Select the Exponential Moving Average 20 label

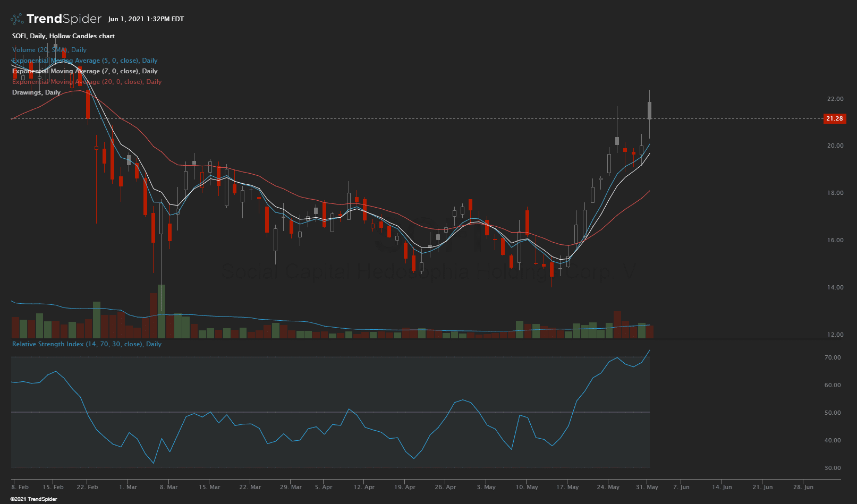point(87,82)
